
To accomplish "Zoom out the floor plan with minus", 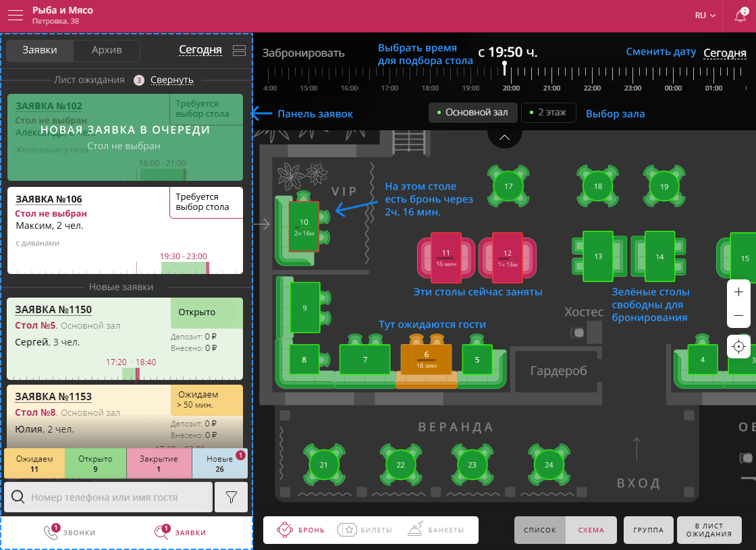I will (738, 315).
